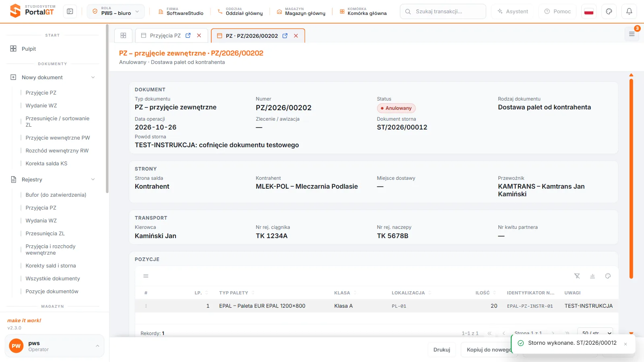Viewport: 644px width, 362px height.
Task: Open Pozycje table menu icon
Action: (146, 276)
